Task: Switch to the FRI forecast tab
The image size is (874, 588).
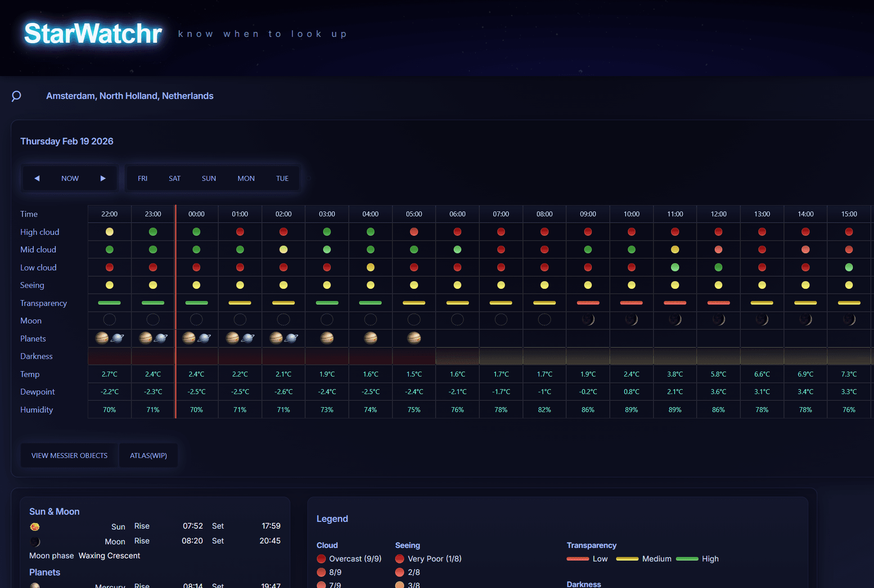Action: (x=143, y=178)
